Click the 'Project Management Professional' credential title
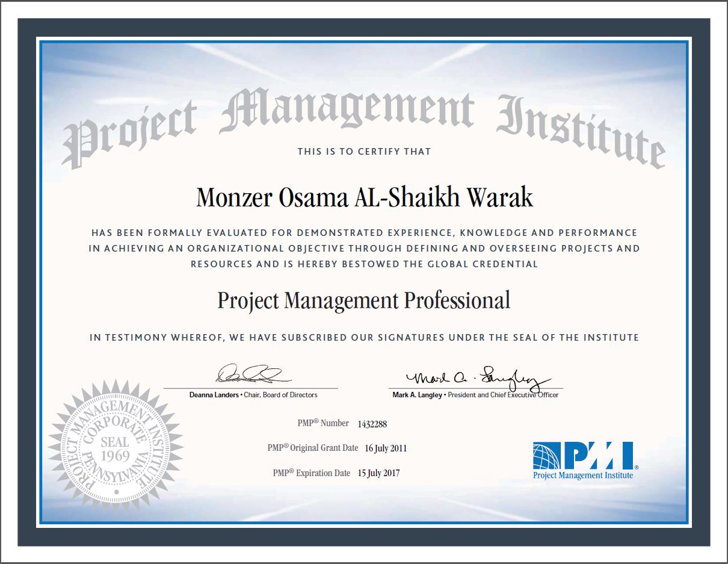Screen dimensions: 728x564 364,300
